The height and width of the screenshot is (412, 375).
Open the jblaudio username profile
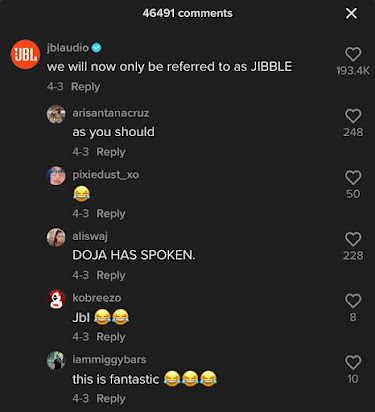[x=68, y=48]
